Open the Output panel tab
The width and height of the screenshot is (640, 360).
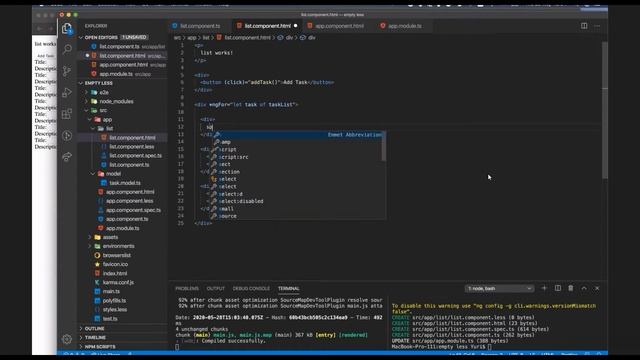coord(216,289)
